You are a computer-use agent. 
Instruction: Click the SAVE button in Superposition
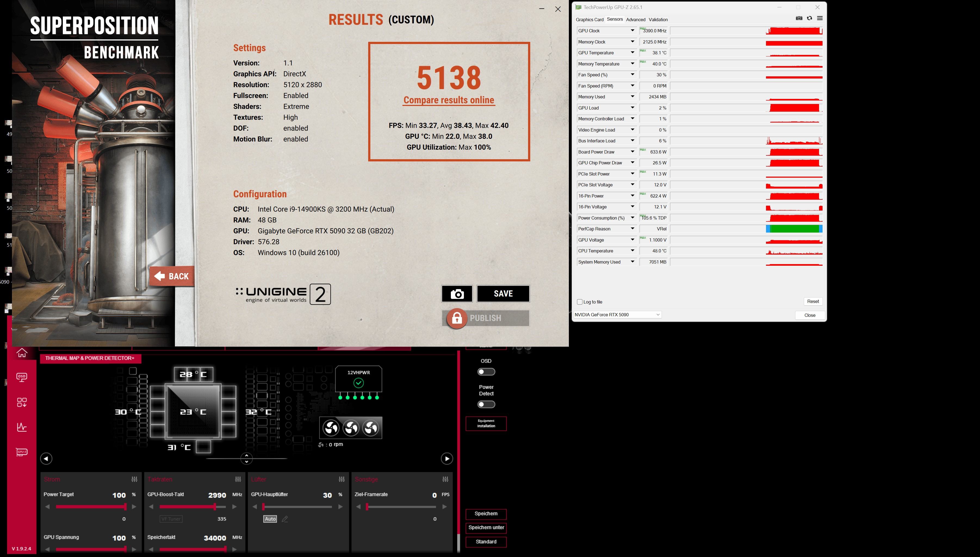(x=503, y=294)
